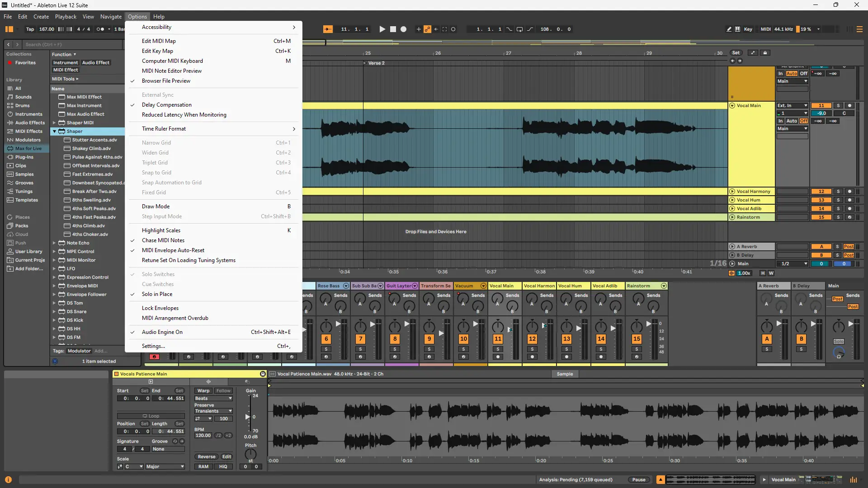Expand the Note Echo folder
The image size is (868, 488).
pyautogui.click(x=54, y=243)
